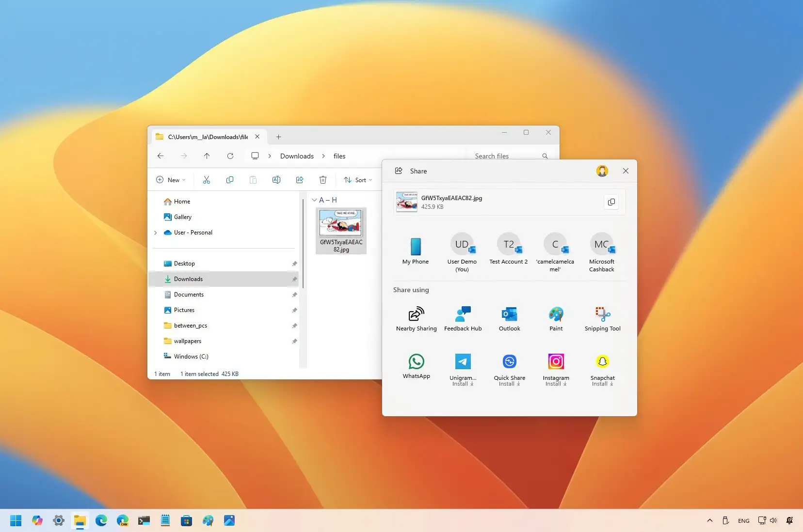Open chevron between Downloads and files
This screenshot has width=803, height=532.
(x=323, y=156)
